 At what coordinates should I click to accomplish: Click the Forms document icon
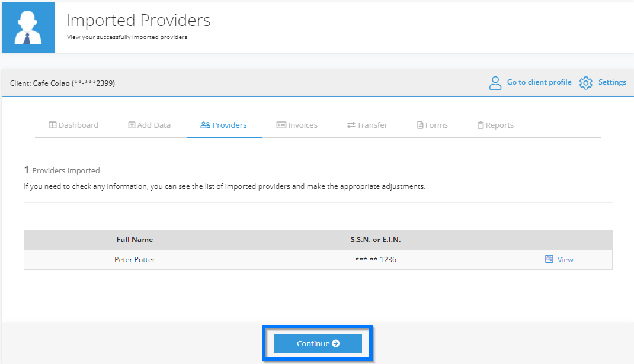coord(420,125)
